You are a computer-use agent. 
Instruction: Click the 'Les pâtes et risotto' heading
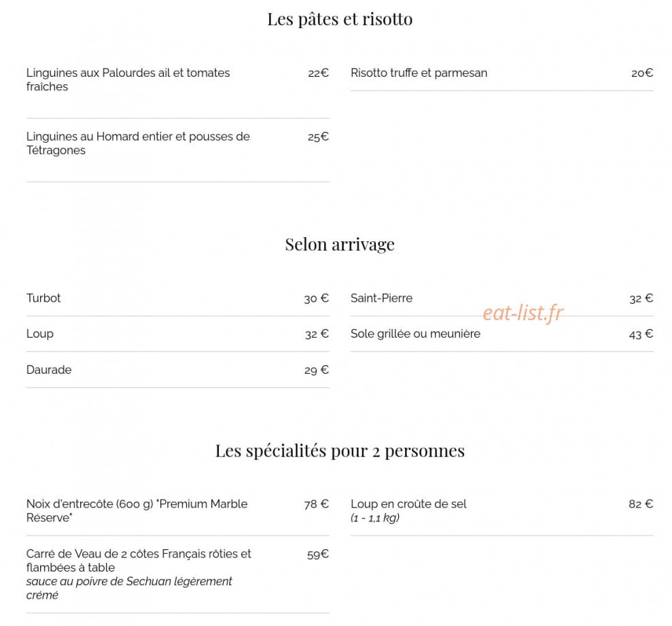340,19
